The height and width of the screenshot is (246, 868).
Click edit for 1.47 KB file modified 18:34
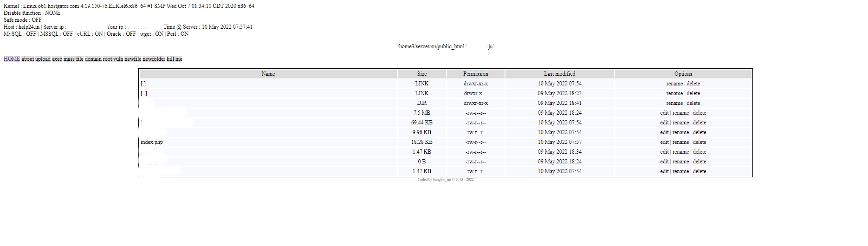click(x=664, y=152)
